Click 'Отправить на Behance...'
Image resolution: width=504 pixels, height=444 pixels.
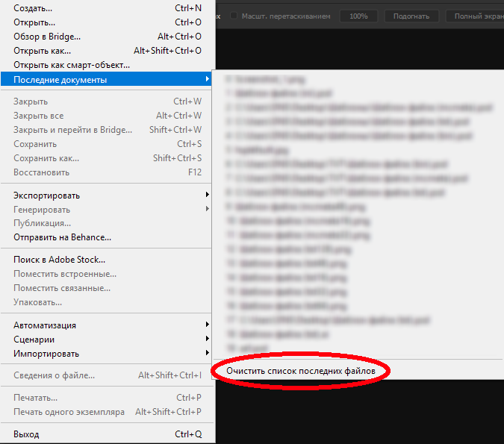click(106, 237)
